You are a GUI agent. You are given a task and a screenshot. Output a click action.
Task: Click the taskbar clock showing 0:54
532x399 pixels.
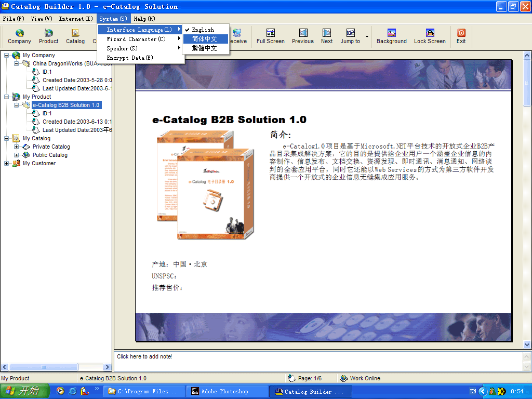click(x=517, y=392)
